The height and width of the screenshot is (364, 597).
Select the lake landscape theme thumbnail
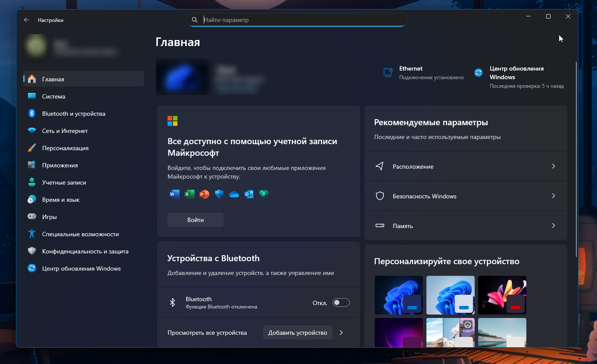pyautogui.click(x=502, y=333)
